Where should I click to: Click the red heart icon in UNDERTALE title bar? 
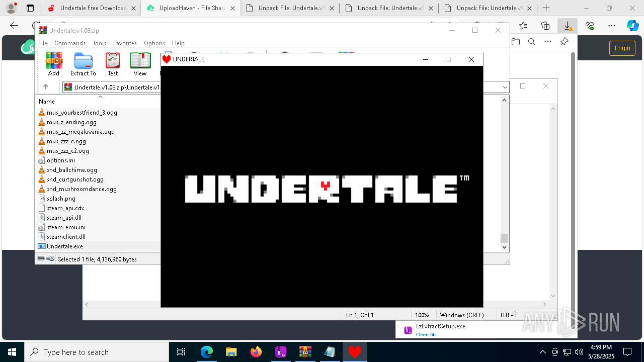167,59
